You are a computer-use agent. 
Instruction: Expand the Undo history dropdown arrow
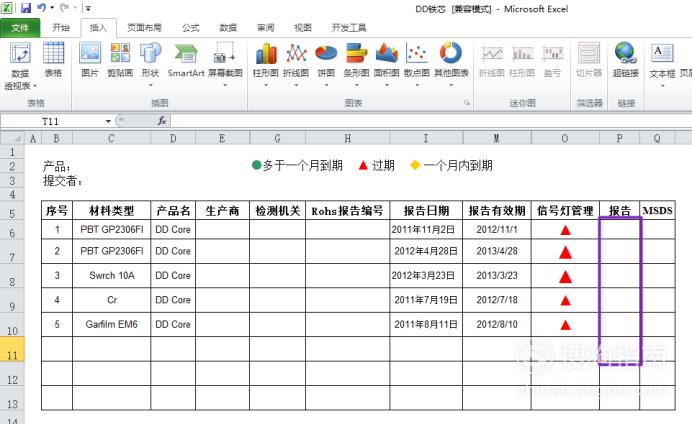point(52,8)
